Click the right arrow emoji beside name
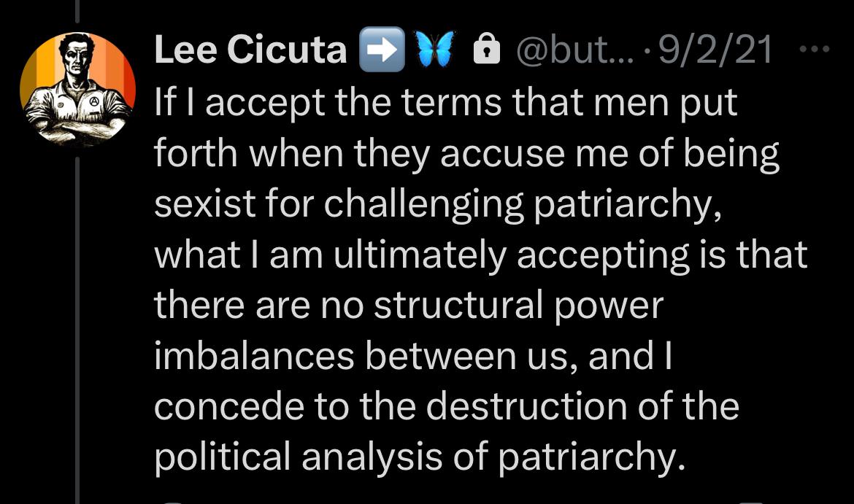The image size is (854, 504). click(381, 50)
